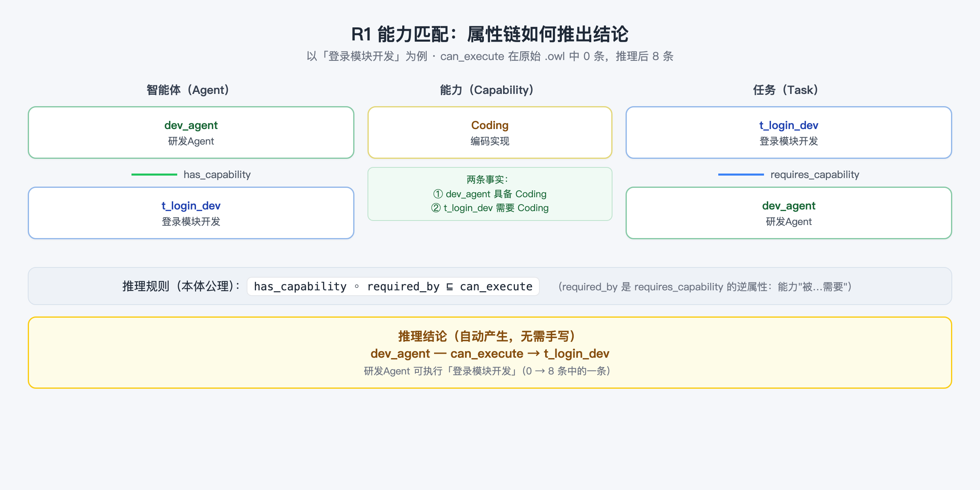Click the note '研发Agent 可执行「登录模块开发」'
Screen dimensions: 980x490
443,371
